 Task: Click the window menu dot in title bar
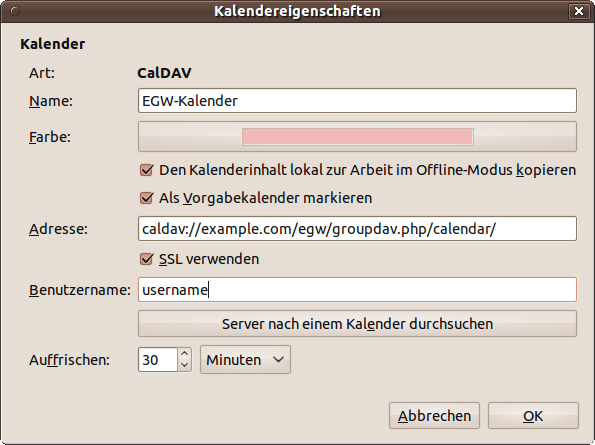[15, 11]
